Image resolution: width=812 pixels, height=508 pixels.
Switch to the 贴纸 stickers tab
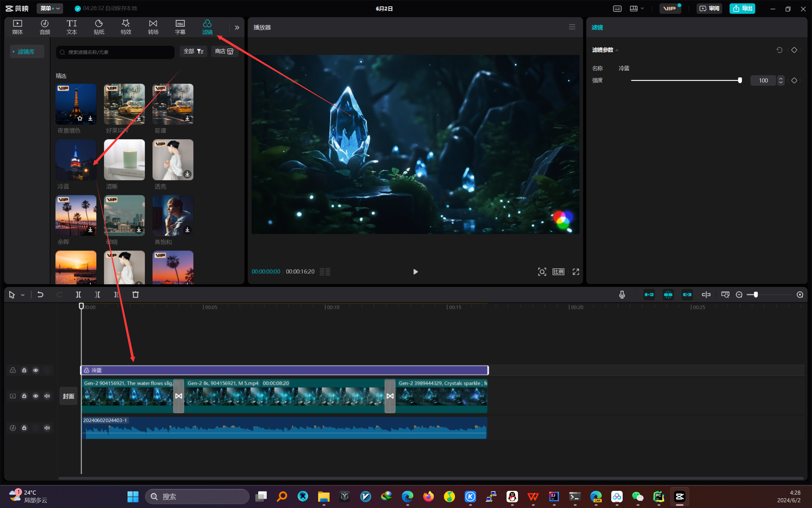[99, 27]
